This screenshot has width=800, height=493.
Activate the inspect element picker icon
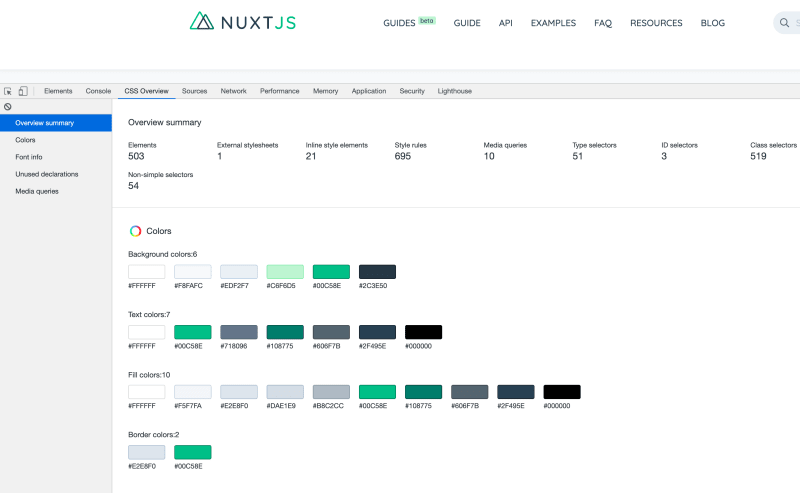(8, 91)
